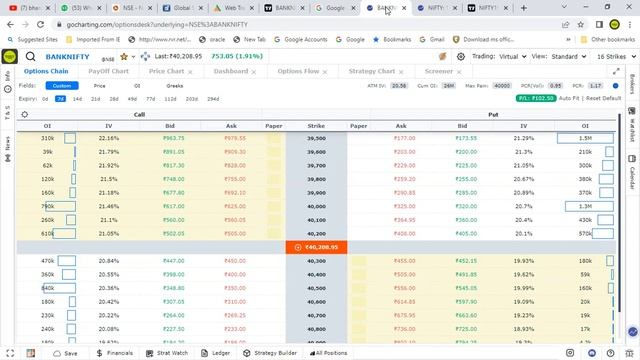Click the orange spot price ₹40,208.95 marker
This screenshot has width=640, height=360.
[x=316, y=247]
